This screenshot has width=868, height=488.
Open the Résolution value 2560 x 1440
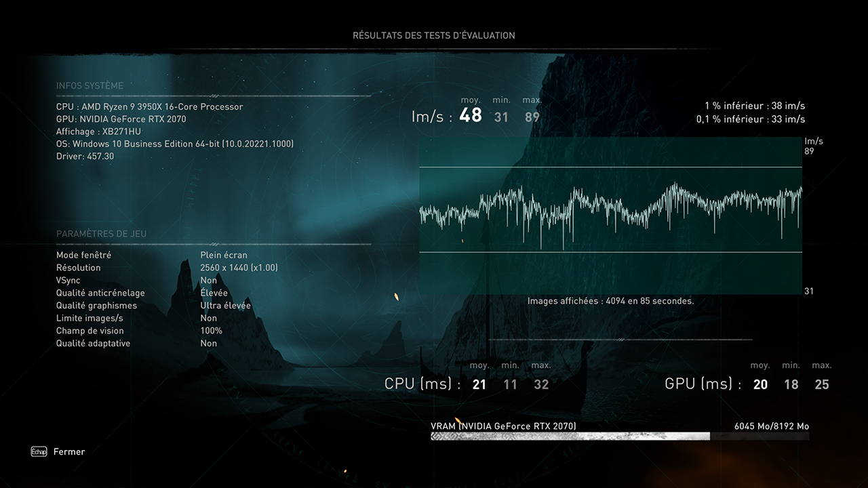point(239,268)
